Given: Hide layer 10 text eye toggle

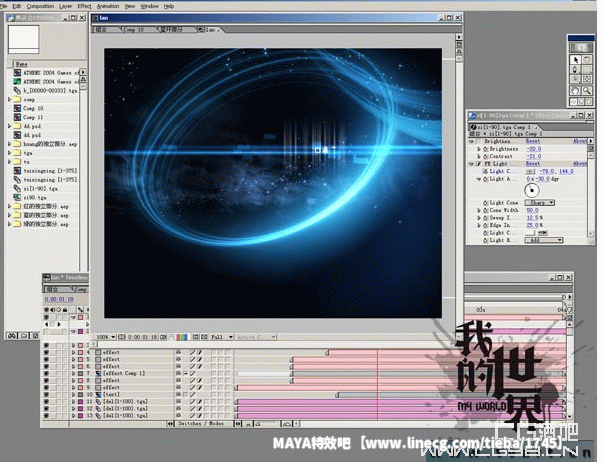Looking at the screenshot, I should [x=46, y=395].
